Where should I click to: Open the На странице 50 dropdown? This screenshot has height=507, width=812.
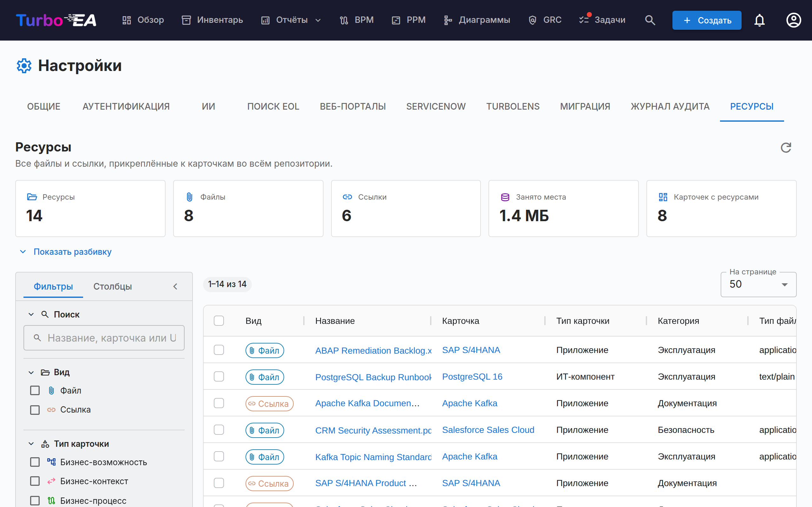tap(758, 284)
